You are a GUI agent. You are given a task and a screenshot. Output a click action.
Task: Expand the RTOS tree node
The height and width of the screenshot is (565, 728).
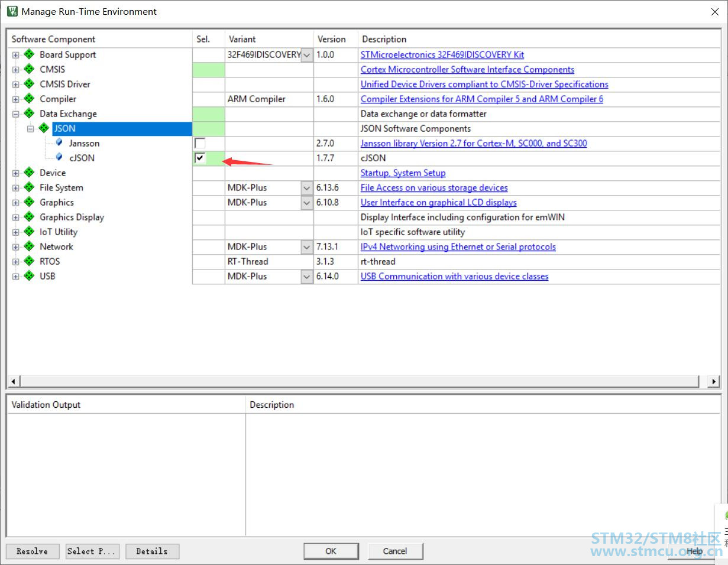coord(15,262)
